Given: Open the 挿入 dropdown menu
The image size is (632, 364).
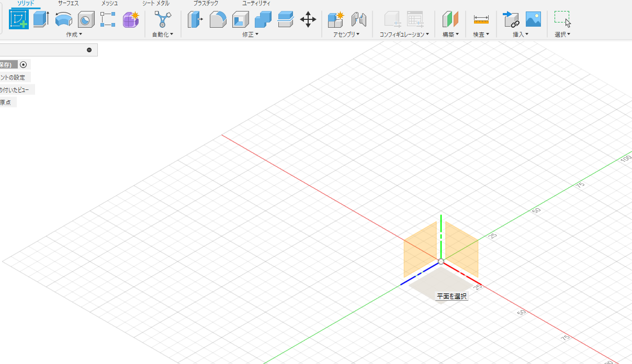Looking at the screenshot, I should [x=521, y=35].
